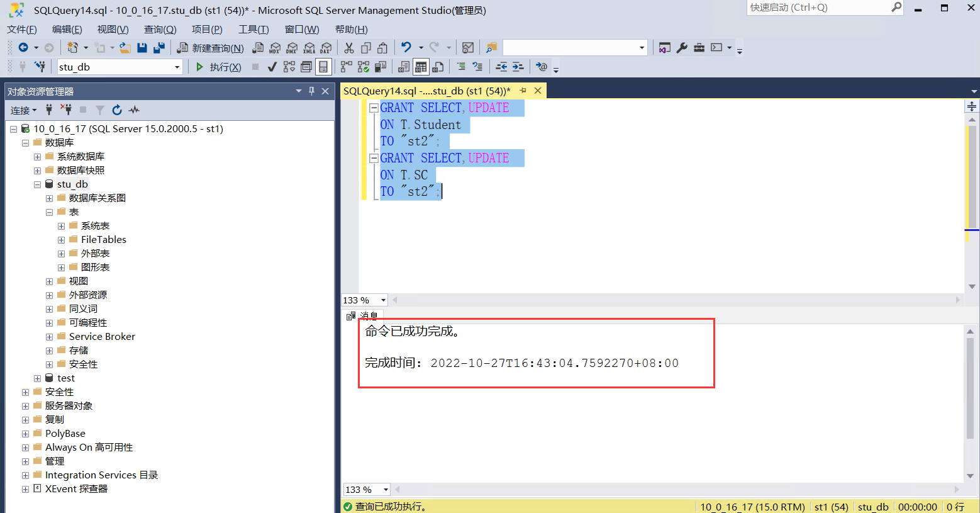Click the 执行(X) execute button
Viewport: 980px width, 513px height.
(218, 67)
